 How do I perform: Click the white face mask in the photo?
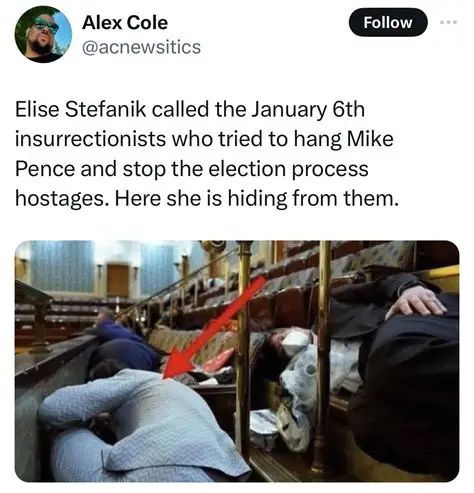[295, 341]
